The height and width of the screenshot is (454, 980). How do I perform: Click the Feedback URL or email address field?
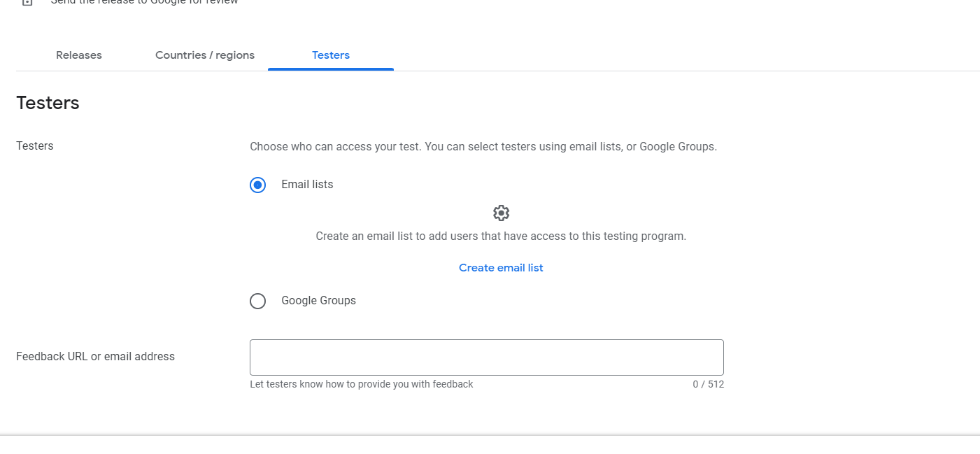point(486,357)
